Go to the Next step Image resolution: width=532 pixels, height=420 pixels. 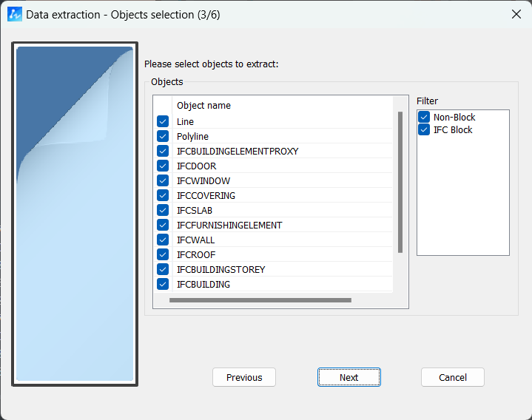(x=349, y=377)
